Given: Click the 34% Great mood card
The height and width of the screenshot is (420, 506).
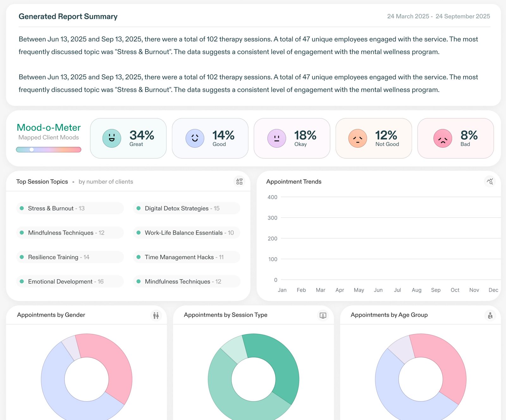Looking at the screenshot, I should pos(128,138).
